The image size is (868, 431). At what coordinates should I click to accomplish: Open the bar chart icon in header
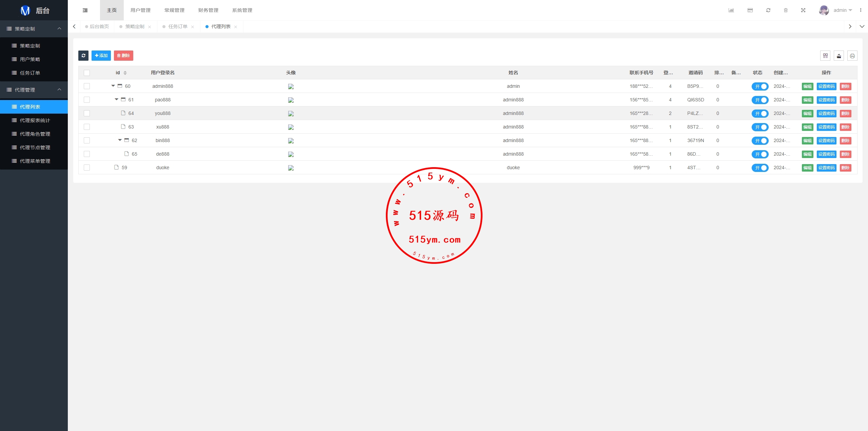coord(731,10)
